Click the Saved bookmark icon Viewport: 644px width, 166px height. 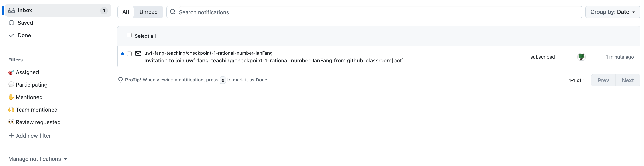pos(11,23)
